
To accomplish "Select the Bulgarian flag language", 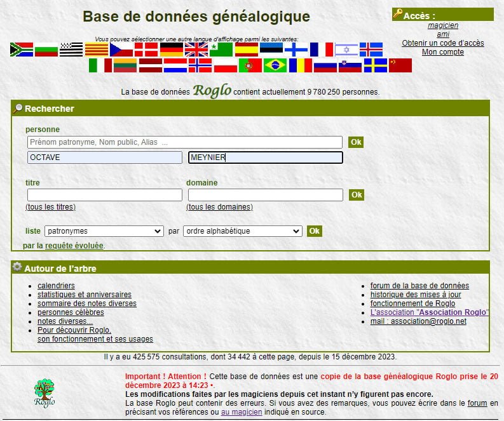I will tap(46, 50).
